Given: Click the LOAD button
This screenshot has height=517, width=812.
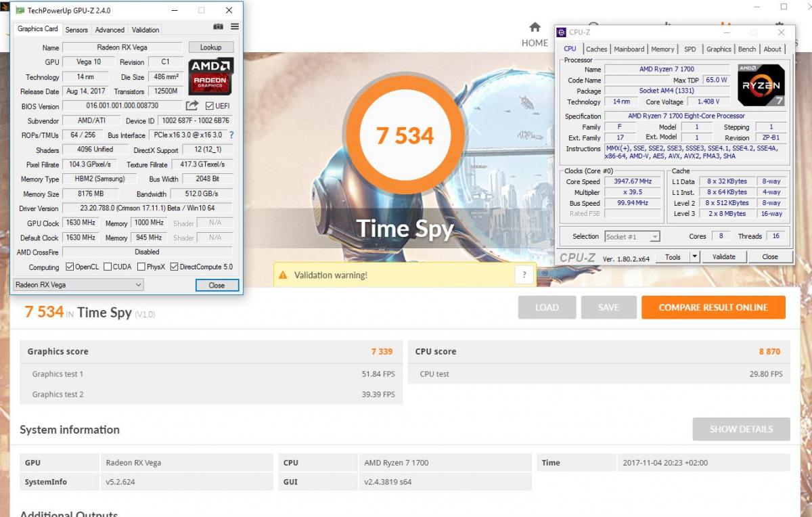Looking at the screenshot, I should 547,307.
